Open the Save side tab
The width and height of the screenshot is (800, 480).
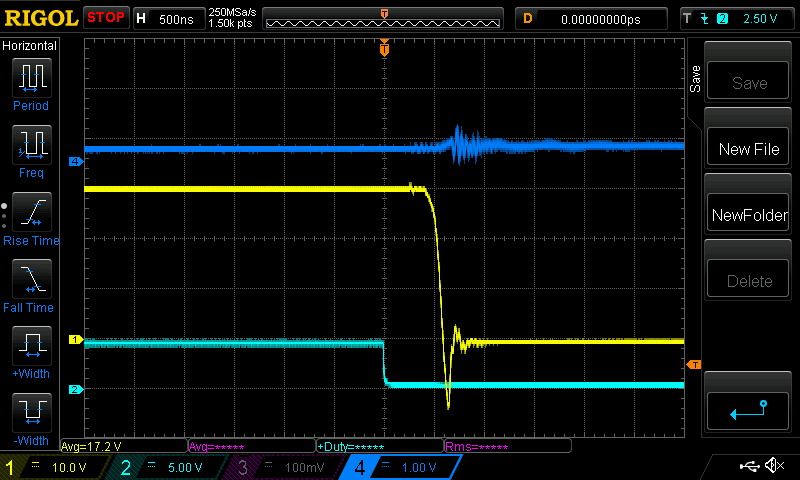point(695,80)
